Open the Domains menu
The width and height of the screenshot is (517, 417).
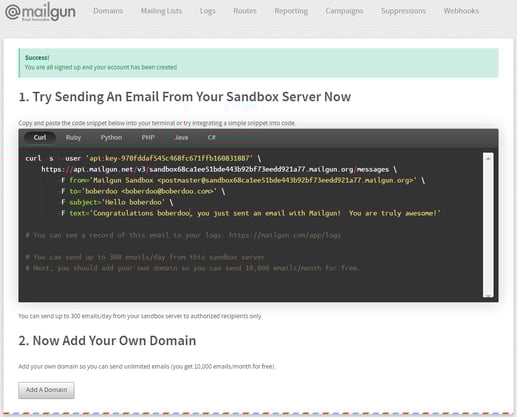coord(108,11)
